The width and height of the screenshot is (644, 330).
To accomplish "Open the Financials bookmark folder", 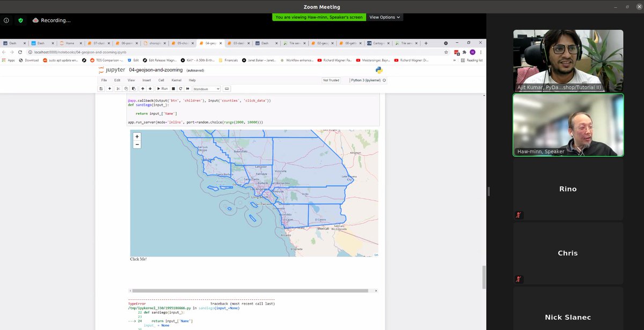I will (x=228, y=60).
